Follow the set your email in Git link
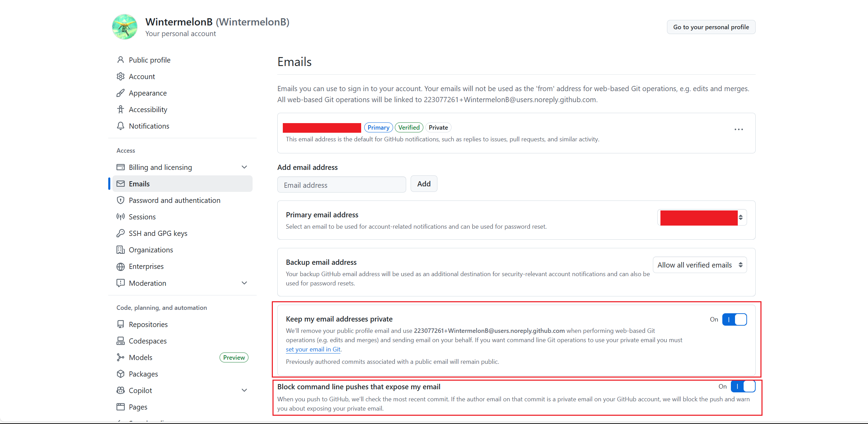The image size is (868, 424). coord(313,349)
